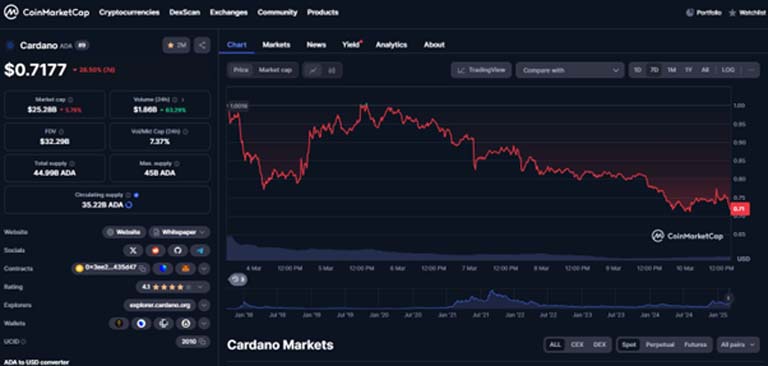Open the third wallet icon in Wallets row
Screen dimensions: 768x366
point(164,323)
